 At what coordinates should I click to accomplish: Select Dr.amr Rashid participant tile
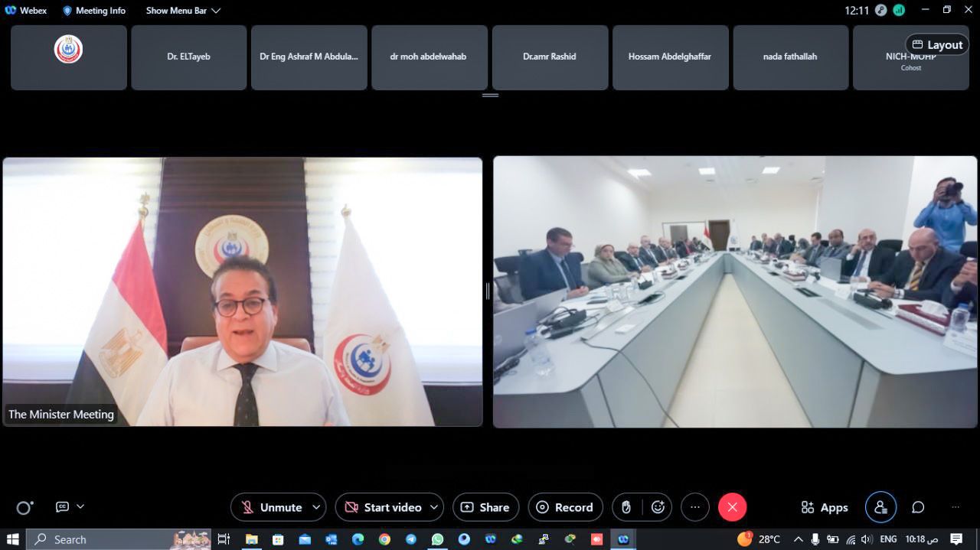tap(550, 57)
